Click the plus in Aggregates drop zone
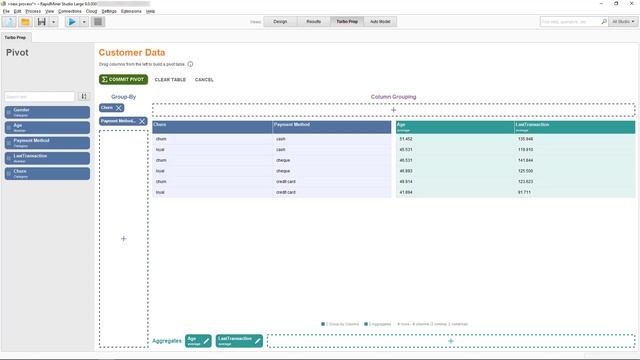Screen dimensions: 640x360 point(451,341)
